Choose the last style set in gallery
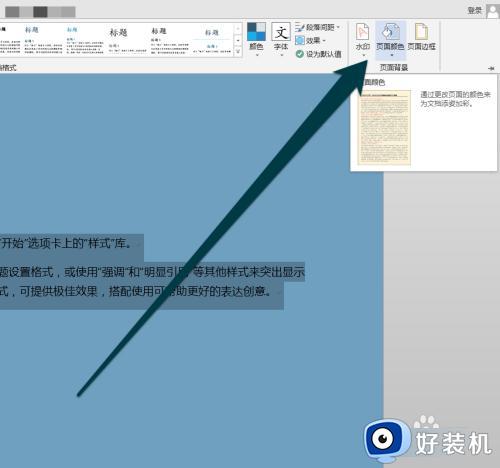The width and height of the screenshot is (500, 468). tap(212, 40)
